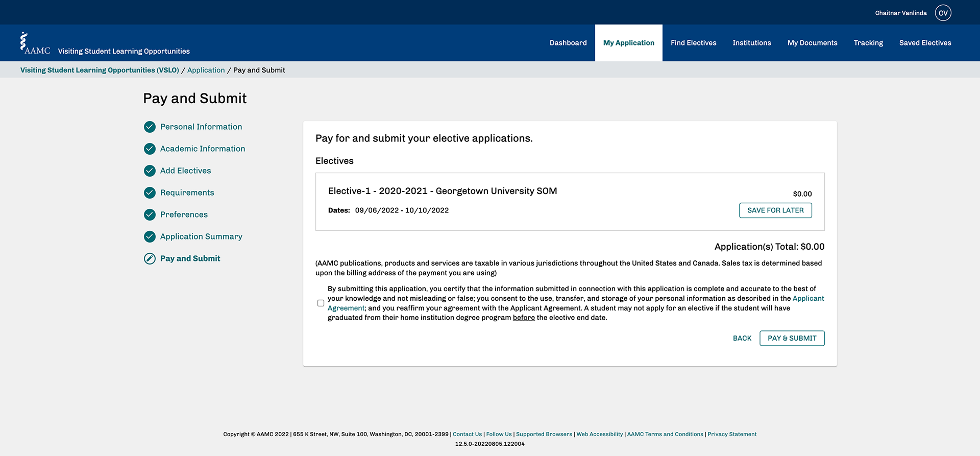This screenshot has height=456, width=980.
Task: Click the checkmark icon beside Academic Information
Action: (150, 149)
